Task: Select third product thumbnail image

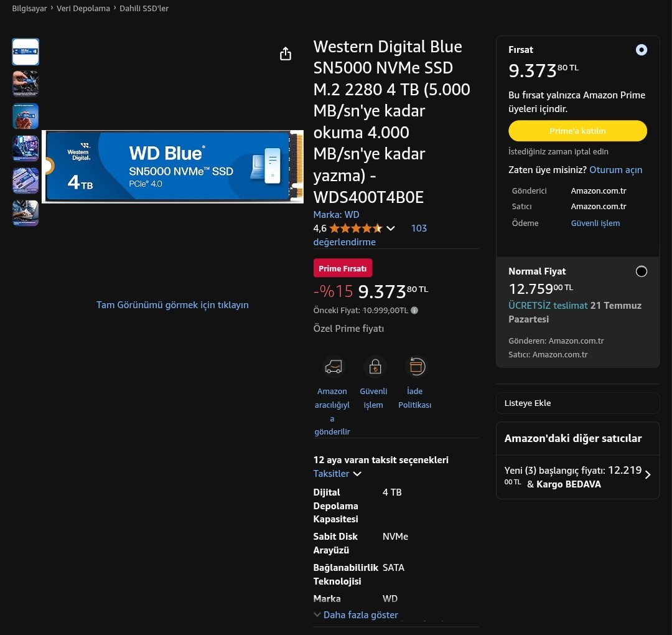Action: coord(26,116)
